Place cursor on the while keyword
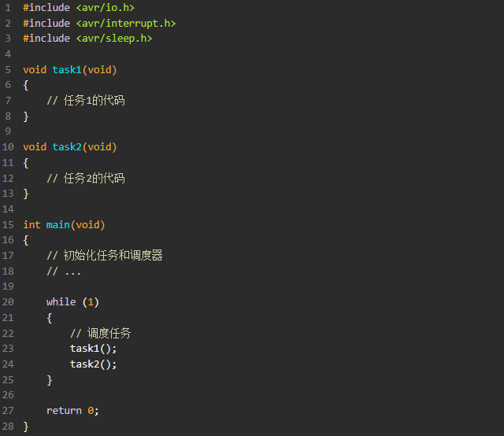 coord(61,302)
